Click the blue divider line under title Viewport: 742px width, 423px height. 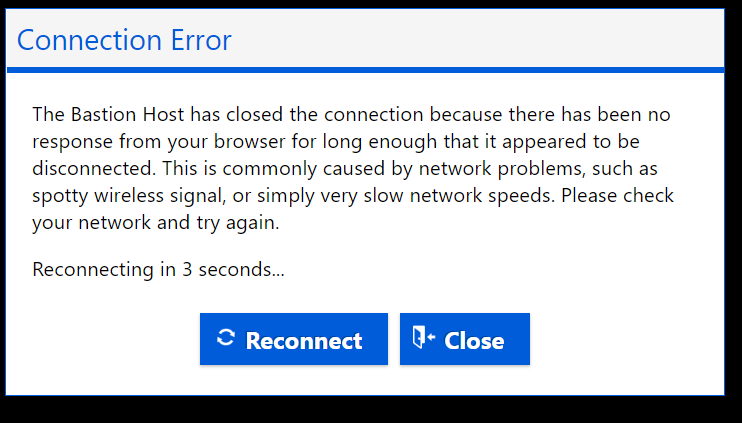tap(365, 70)
